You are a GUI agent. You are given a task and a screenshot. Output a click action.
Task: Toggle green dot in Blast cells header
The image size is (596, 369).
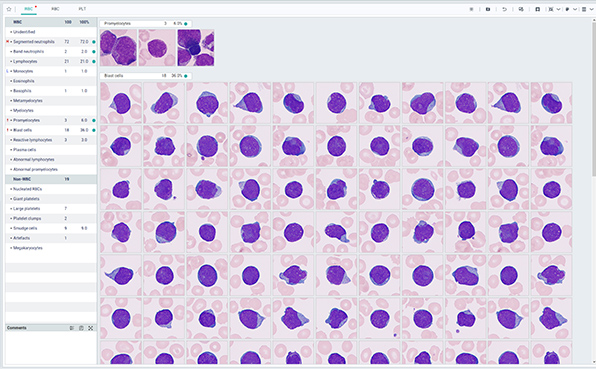point(186,76)
